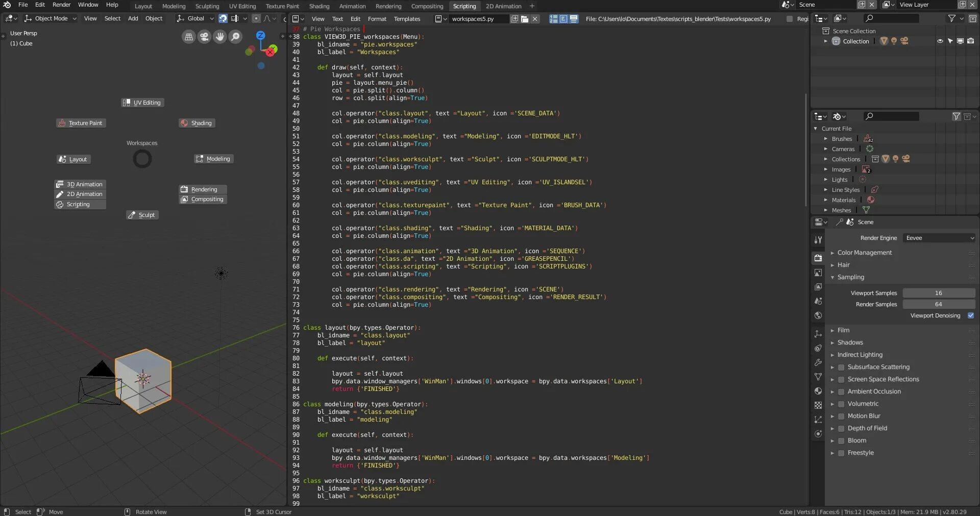
Task: Create new text file icon in editor header
Action: click(514, 19)
